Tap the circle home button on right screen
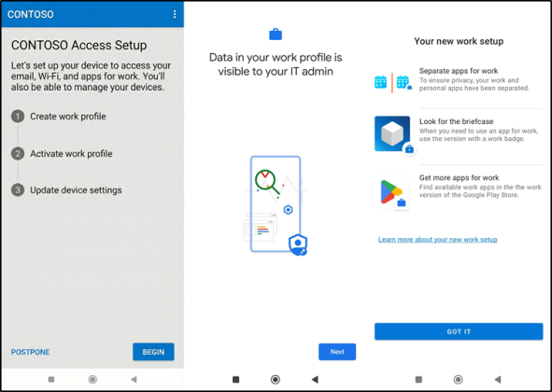This screenshot has height=392, width=552. [x=458, y=379]
